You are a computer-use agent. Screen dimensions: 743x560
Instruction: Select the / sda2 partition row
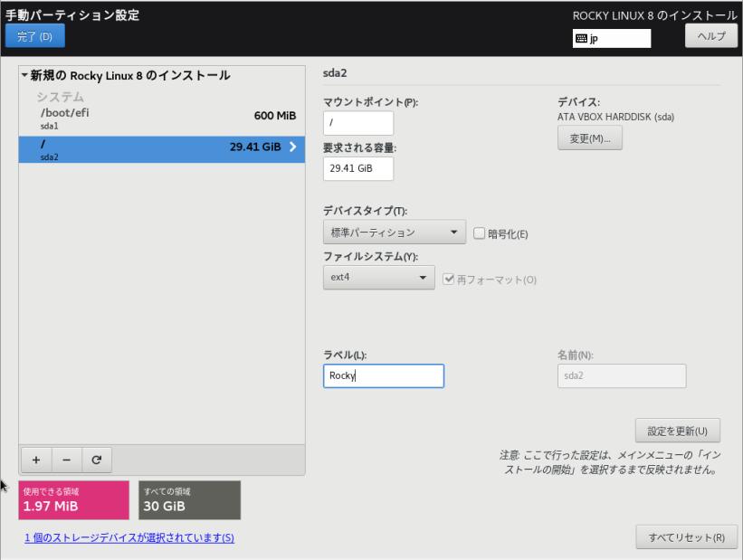click(x=162, y=149)
